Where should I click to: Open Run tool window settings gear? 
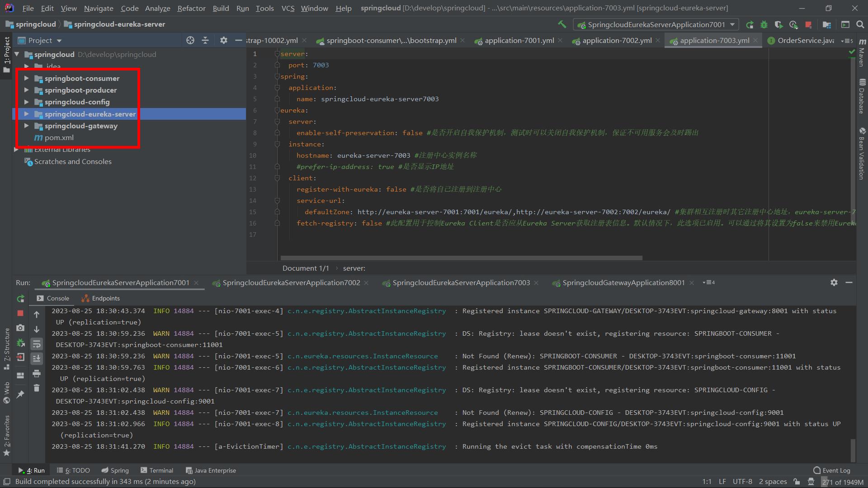coord(834,282)
